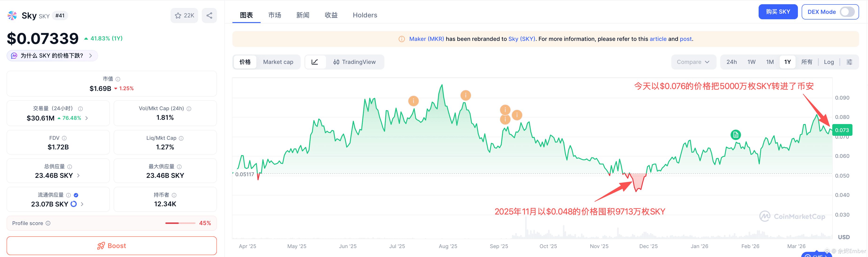Click market cap info icon
The image size is (868, 257).
pyautogui.click(x=118, y=79)
